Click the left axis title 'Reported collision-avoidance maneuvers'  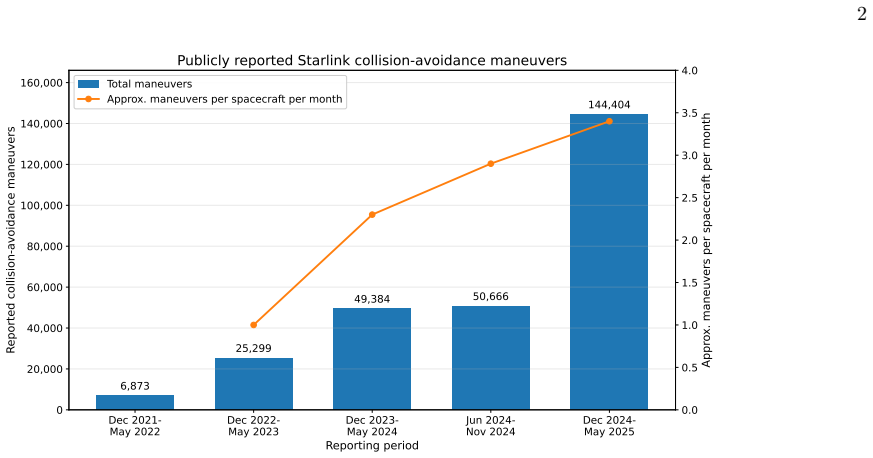tap(11, 240)
